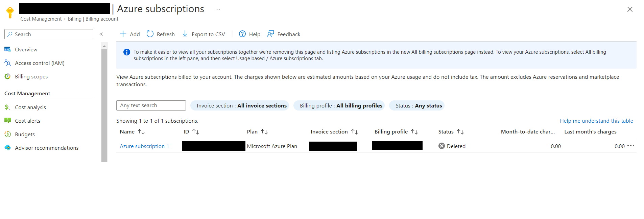Open Advisor recommendations menu item
Viewport: 644px width, 219px height.
47,148
